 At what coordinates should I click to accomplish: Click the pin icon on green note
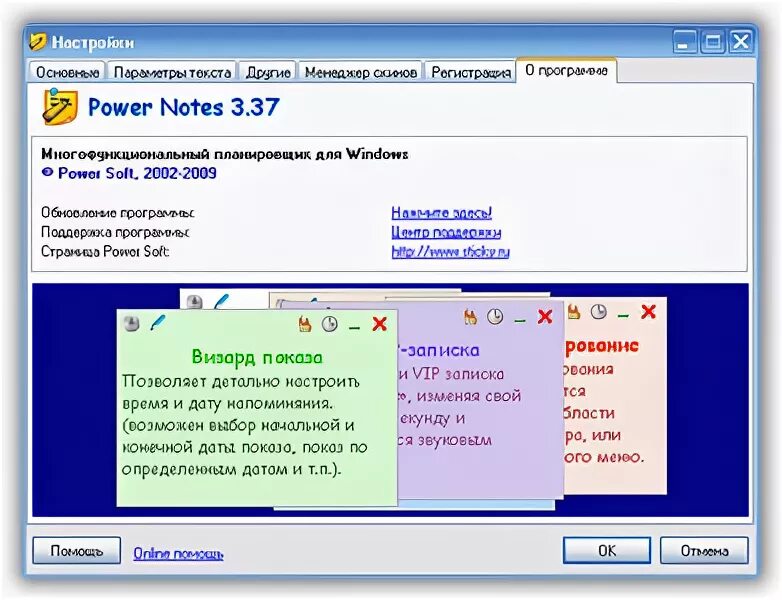point(131,324)
